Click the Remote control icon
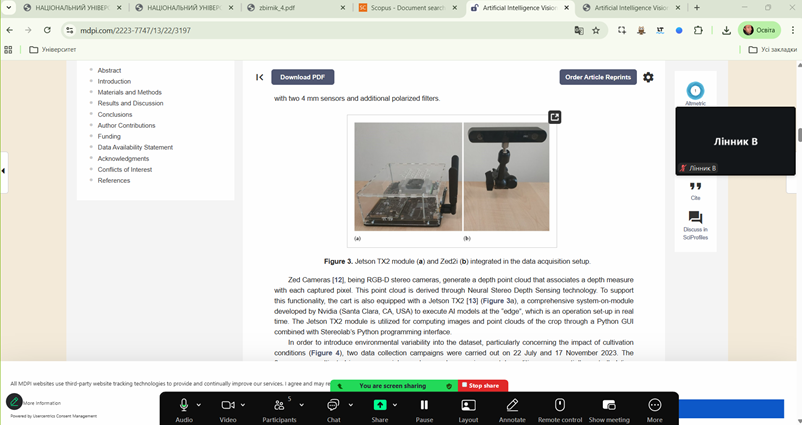 [560, 405]
